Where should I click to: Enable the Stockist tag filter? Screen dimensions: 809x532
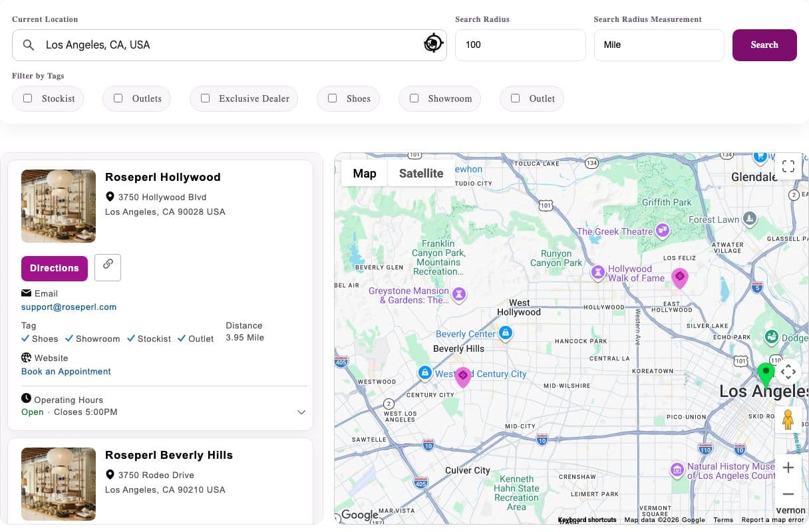pyautogui.click(x=28, y=98)
